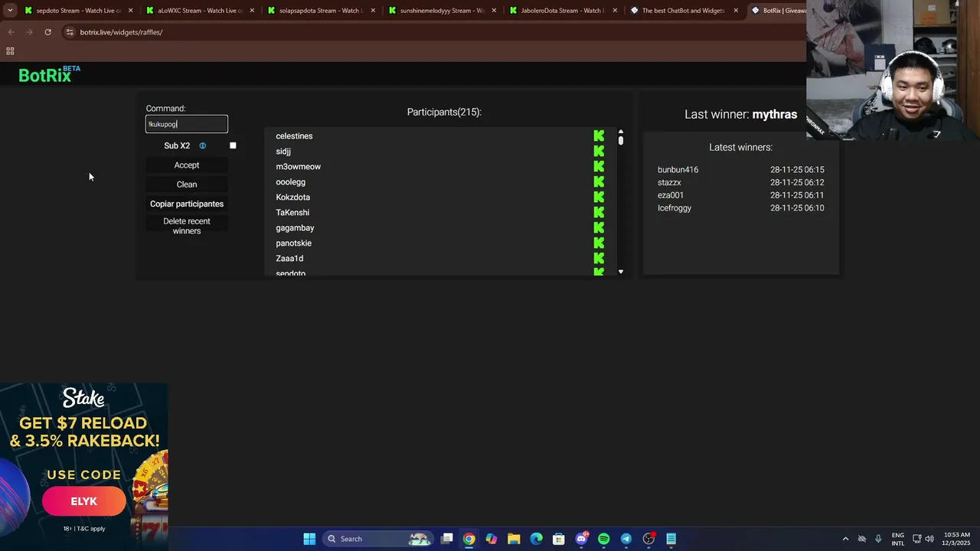The height and width of the screenshot is (551, 980).
Task: Select participant TaKenshi in the list
Action: pos(292,213)
